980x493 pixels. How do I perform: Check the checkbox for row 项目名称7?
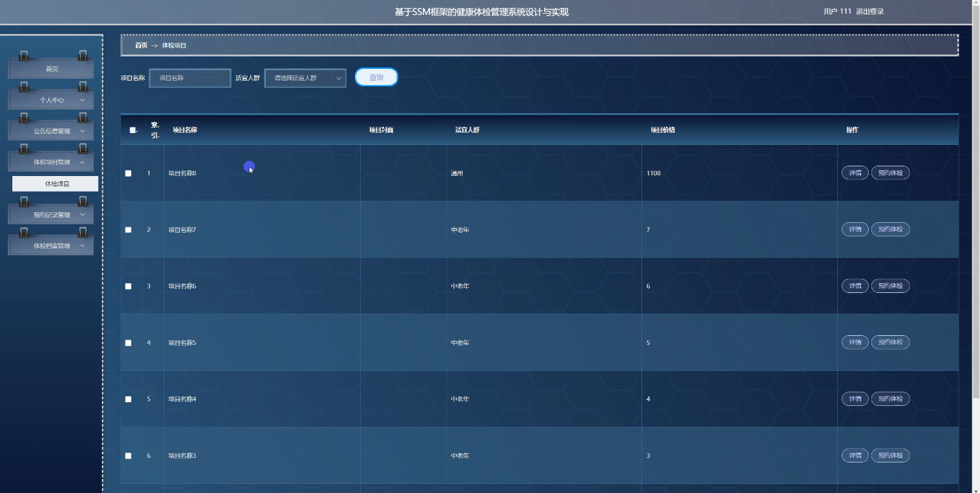pos(128,230)
